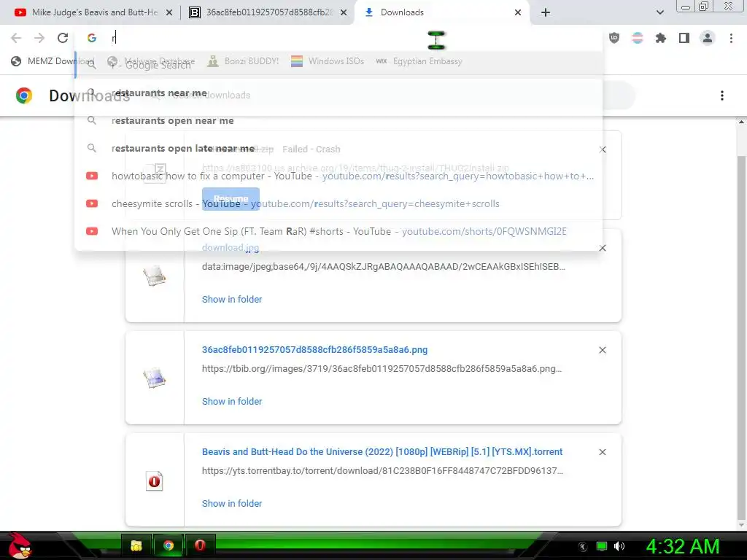Select Chrome taskbar icon
This screenshot has width=747, height=560.
[x=169, y=545]
